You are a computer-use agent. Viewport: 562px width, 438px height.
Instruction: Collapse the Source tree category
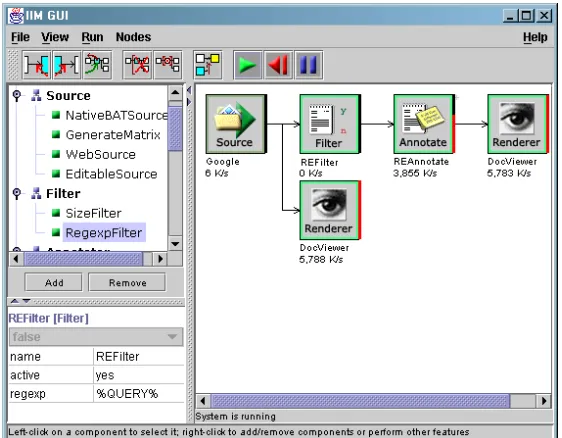[x=16, y=95]
